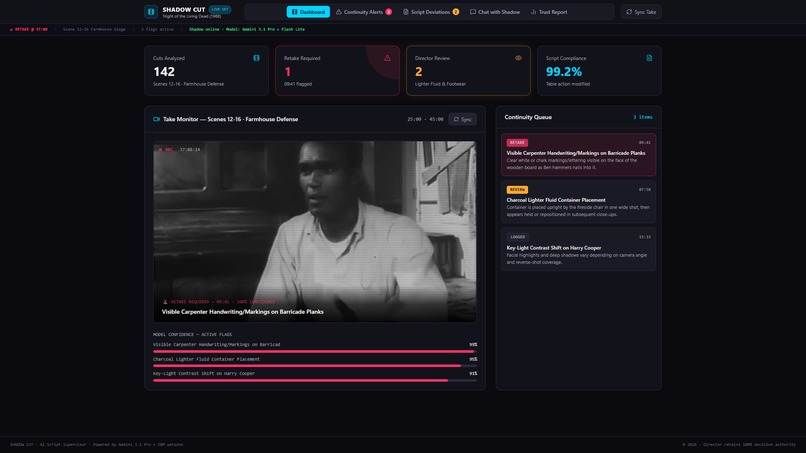Click the 3 items count in Continuity Queue

[643, 117]
